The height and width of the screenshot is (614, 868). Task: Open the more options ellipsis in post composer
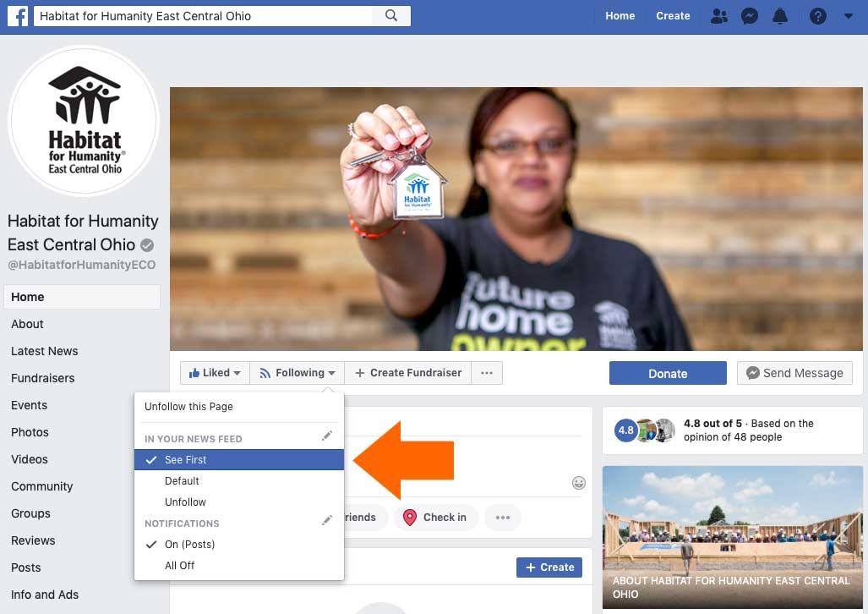coord(503,518)
